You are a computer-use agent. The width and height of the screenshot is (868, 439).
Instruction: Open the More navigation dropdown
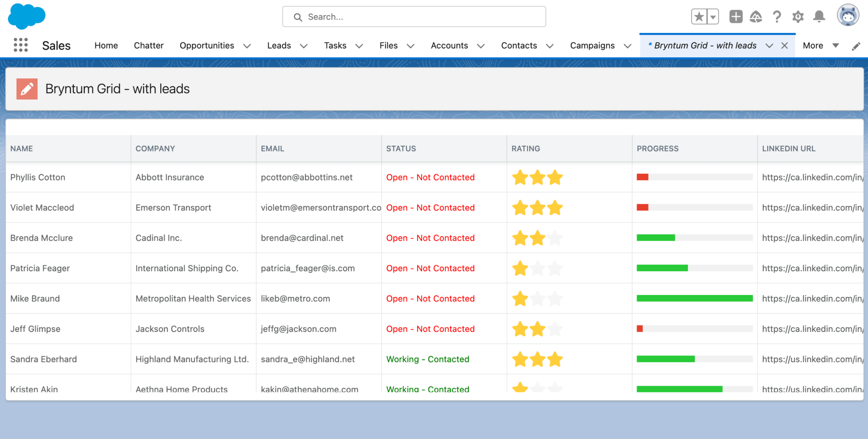click(821, 45)
